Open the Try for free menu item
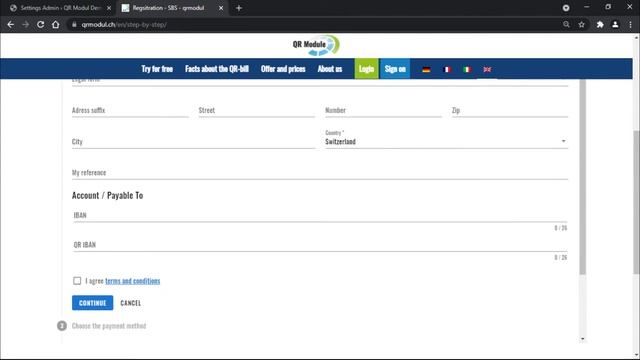 [157, 69]
